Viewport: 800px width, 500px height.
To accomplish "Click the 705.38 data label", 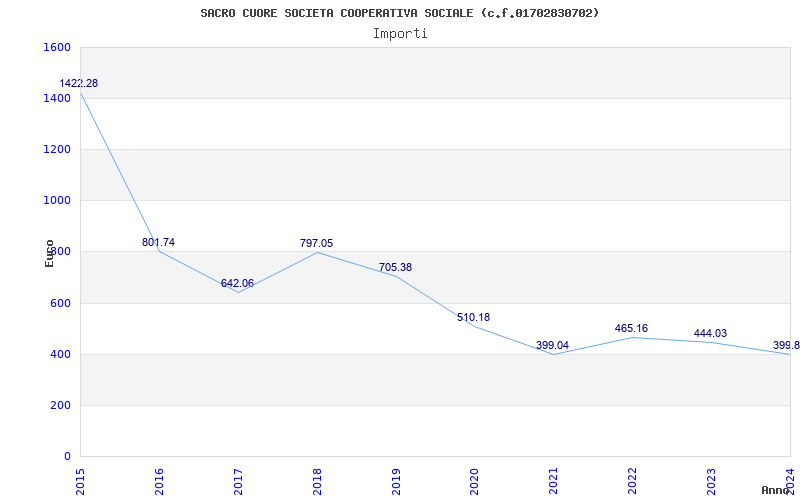I will (395, 267).
